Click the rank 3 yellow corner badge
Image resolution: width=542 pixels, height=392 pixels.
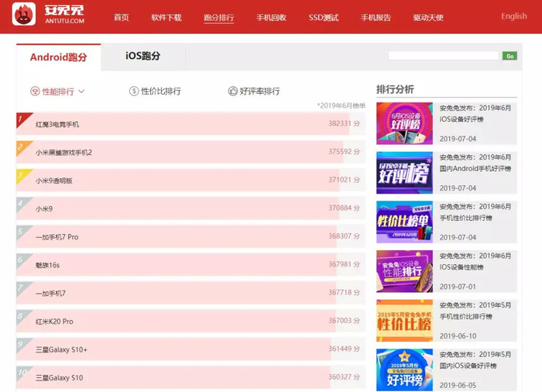tap(22, 175)
